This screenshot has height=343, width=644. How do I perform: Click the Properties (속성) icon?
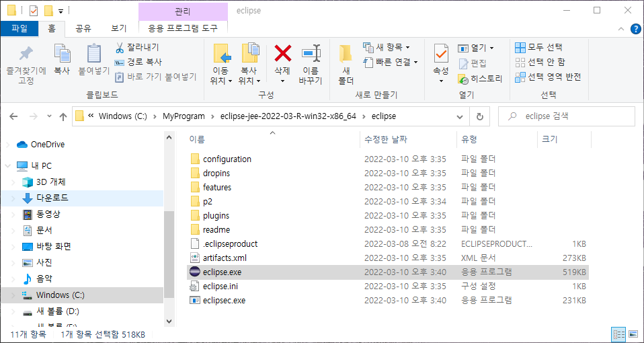(x=441, y=54)
